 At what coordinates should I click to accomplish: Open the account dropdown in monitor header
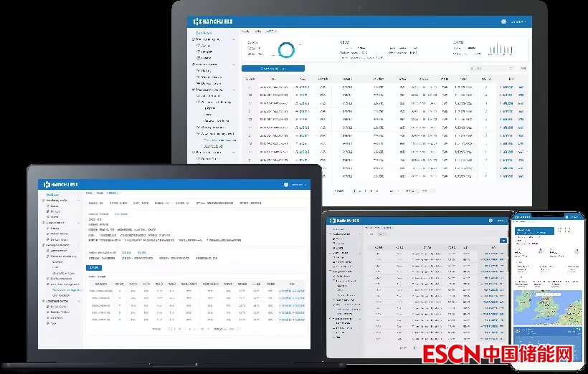coord(517,22)
